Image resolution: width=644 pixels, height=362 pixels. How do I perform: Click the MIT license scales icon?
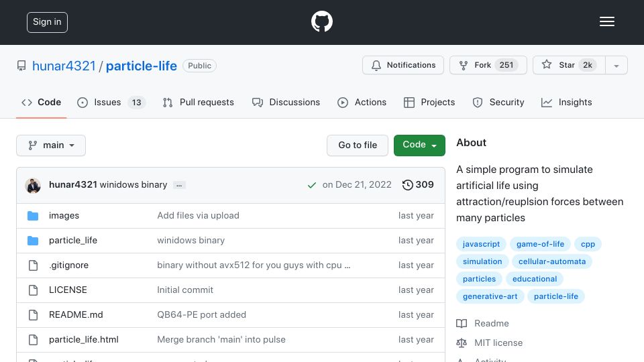462,343
